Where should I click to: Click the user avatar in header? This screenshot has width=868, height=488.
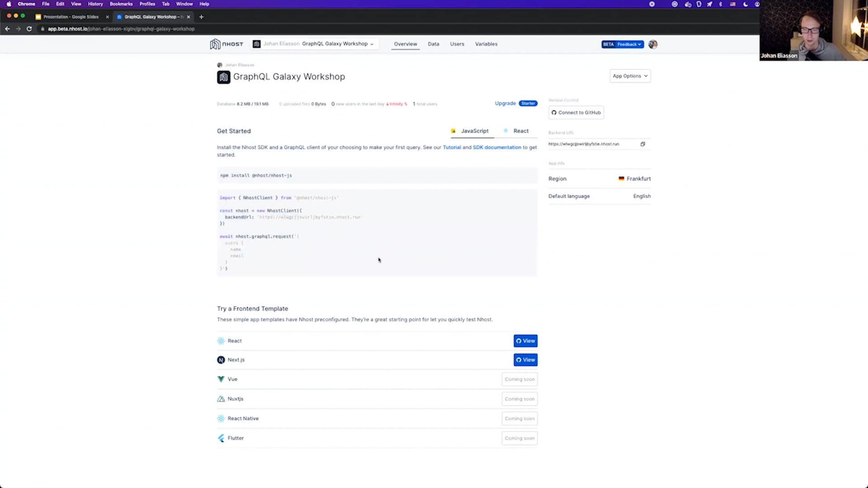point(652,44)
